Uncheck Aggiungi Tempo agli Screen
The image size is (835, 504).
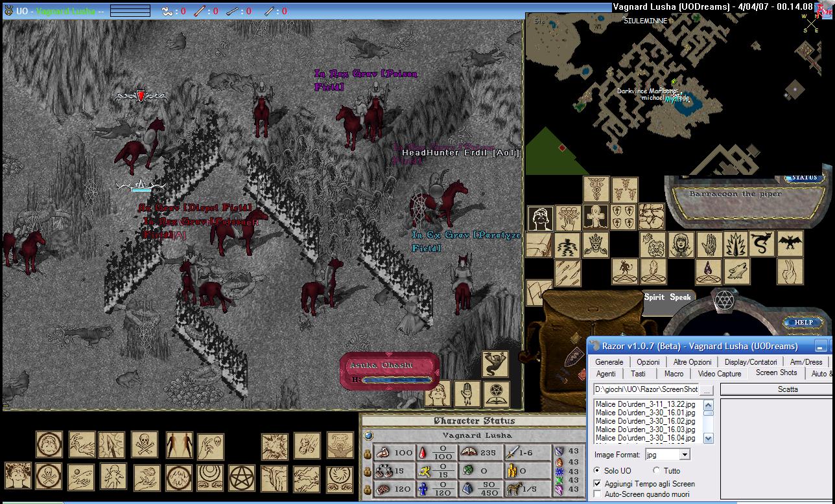pos(597,483)
